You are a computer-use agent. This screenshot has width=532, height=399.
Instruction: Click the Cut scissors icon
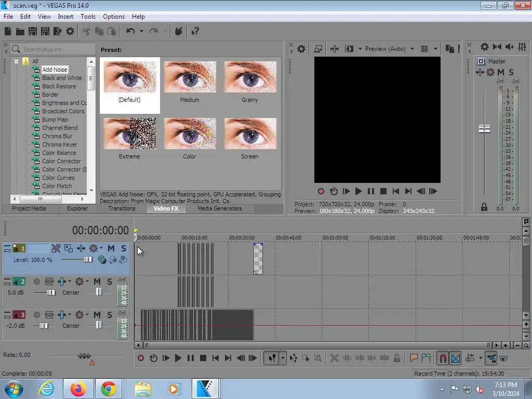point(87,32)
